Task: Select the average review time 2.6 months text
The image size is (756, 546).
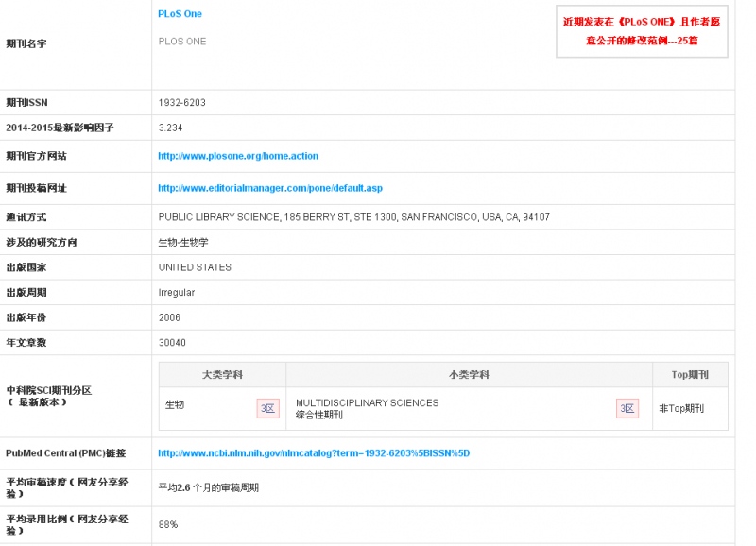Action: click(208, 487)
